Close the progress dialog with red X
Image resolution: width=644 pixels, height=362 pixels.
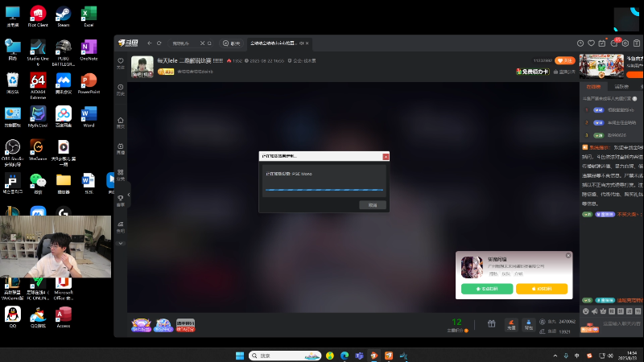[x=386, y=156]
